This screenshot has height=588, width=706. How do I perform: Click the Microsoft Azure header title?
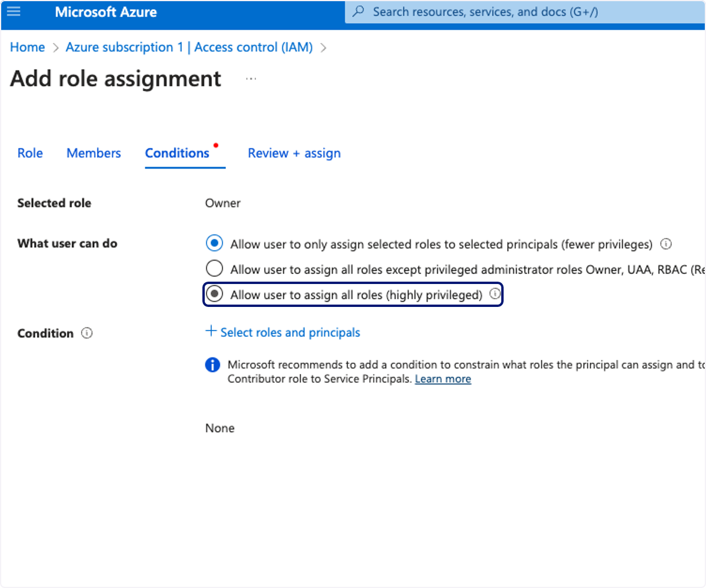106,12
